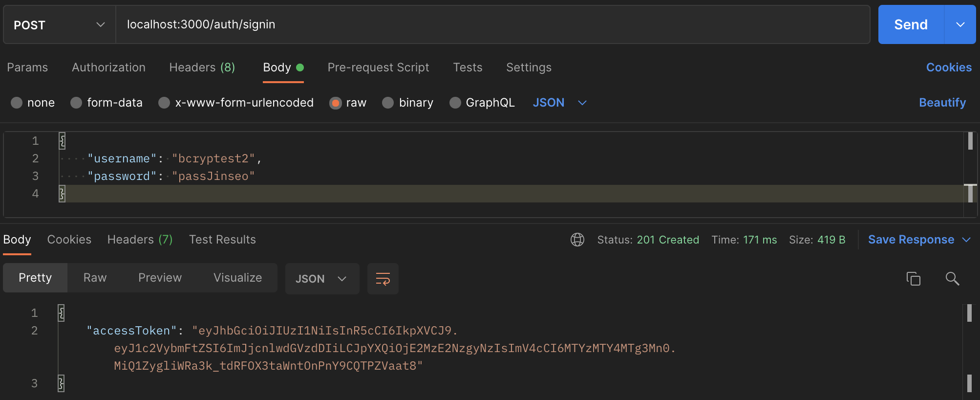The height and width of the screenshot is (400, 980).
Task: Click the 201 Created status text
Action: (x=668, y=240)
